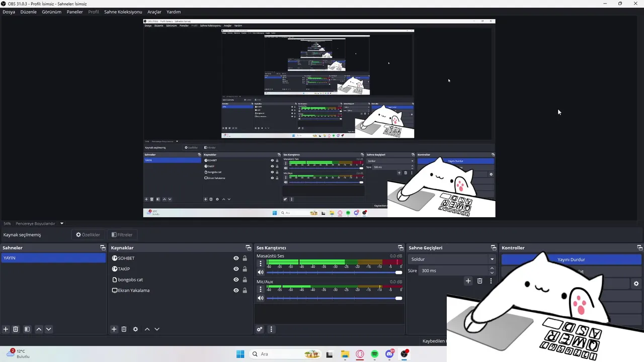Adjust the Masaüstü Ses volume slider
The height and width of the screenshot is (362, 644).
coord(335,273)
